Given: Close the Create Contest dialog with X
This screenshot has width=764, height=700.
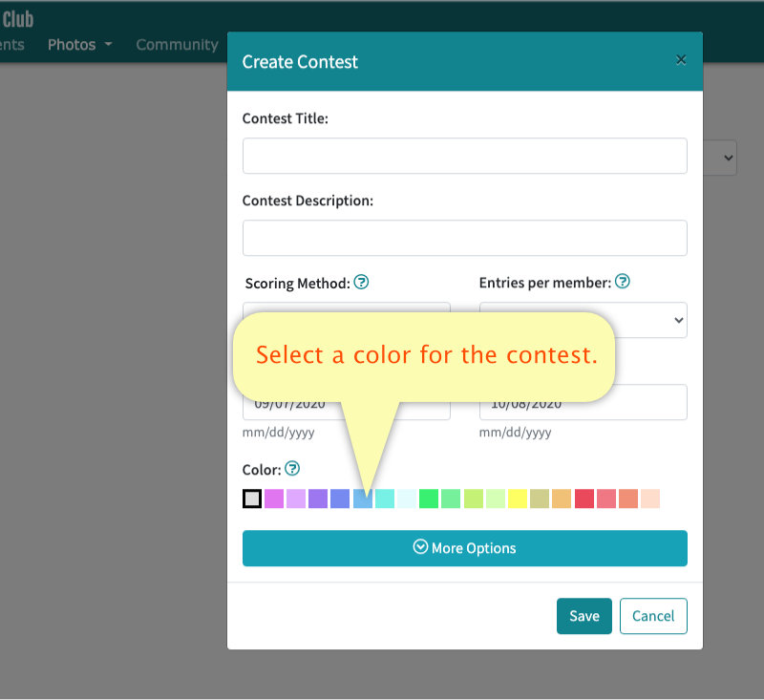Looking at the screenshot, I should pos(681,60).
